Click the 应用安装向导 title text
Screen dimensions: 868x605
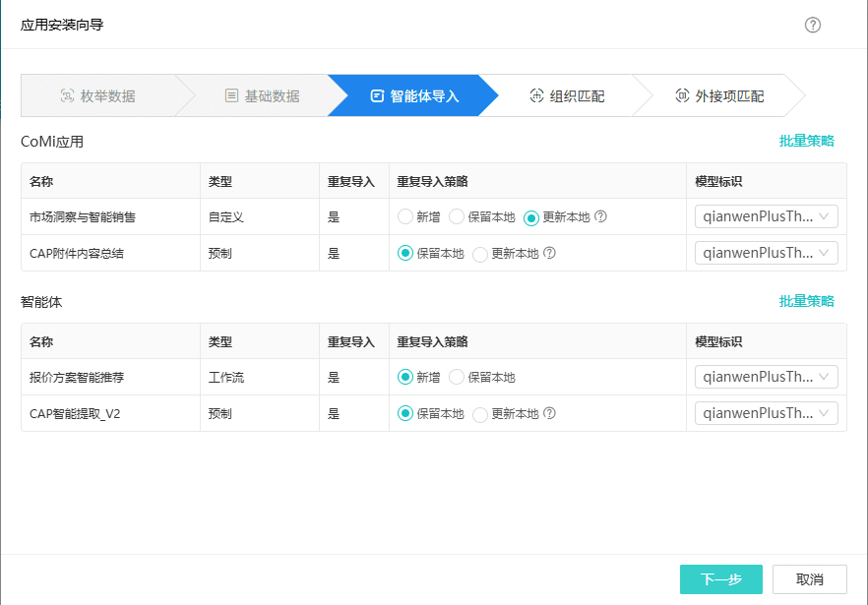62,25
